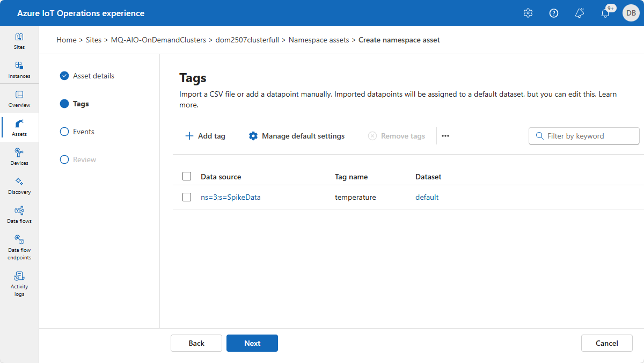
Task: Open the DB account avatar menu
Action: pyautogui.click(x=631, y=12)
